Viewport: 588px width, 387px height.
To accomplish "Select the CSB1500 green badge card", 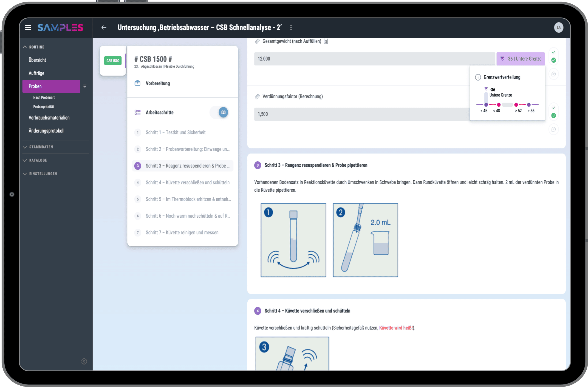I will 113,60.
